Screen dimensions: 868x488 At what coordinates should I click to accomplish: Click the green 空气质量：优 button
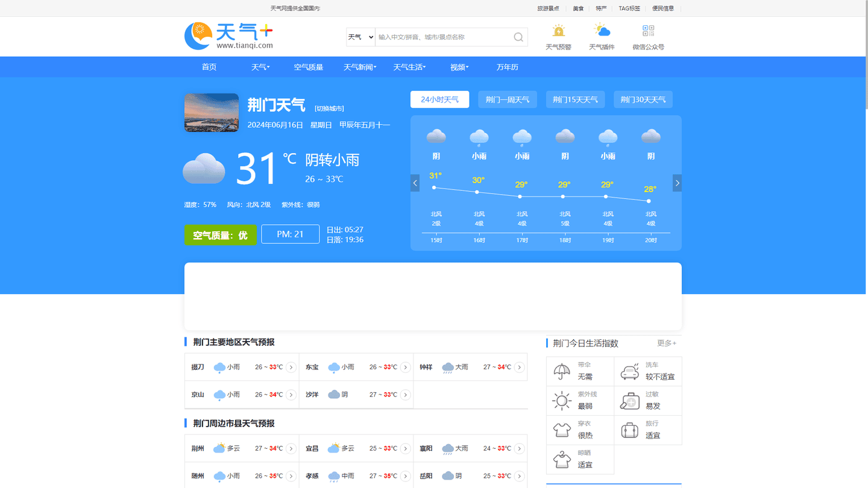click(x=220, y=235)
